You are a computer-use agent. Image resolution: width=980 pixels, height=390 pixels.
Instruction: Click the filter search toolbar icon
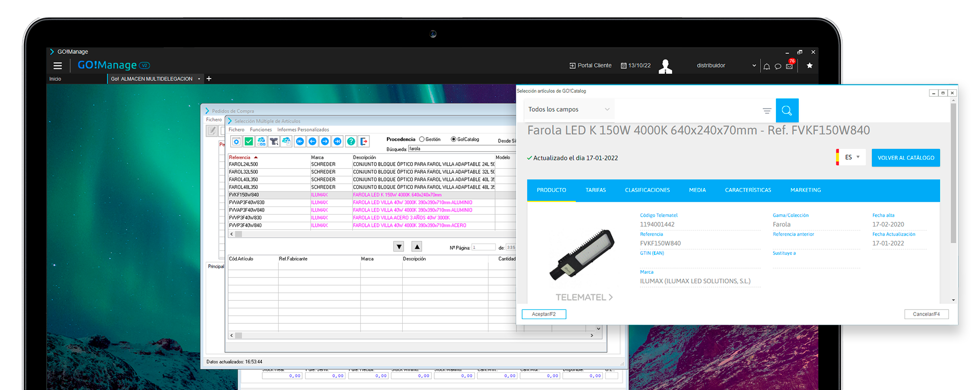click(274, 141)
